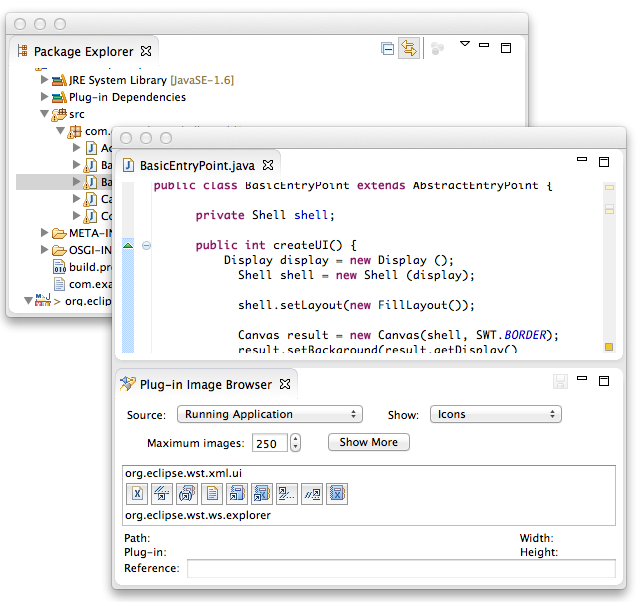Viewport: 637px width, 602px height.
Task: Maximize the Plug-in Image Browser view
Action: pyautogui.click(x=604, y=381)
